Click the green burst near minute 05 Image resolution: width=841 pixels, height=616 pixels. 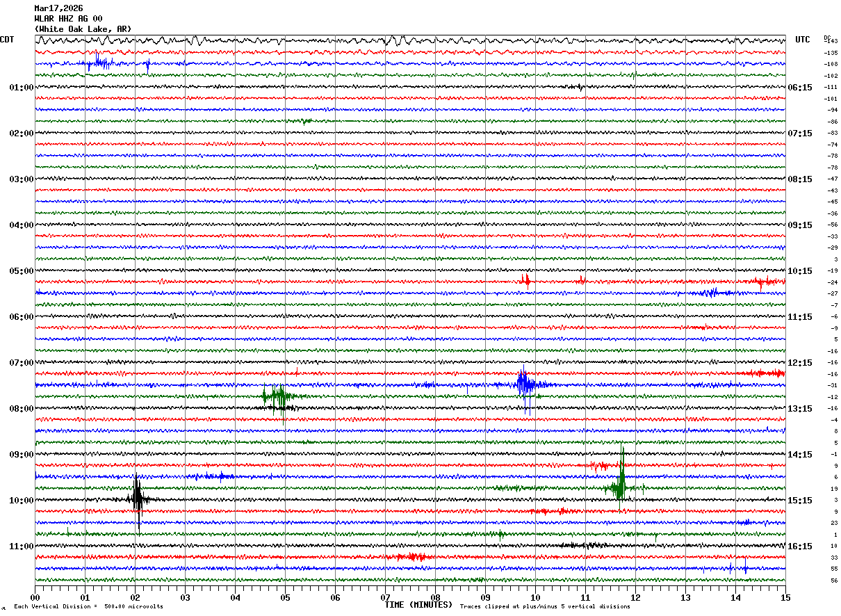(x=277, y=396)
